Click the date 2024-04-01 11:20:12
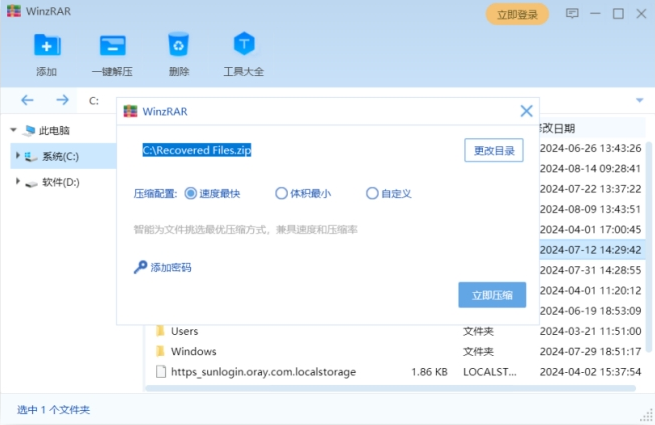 [x=590, y=290]
